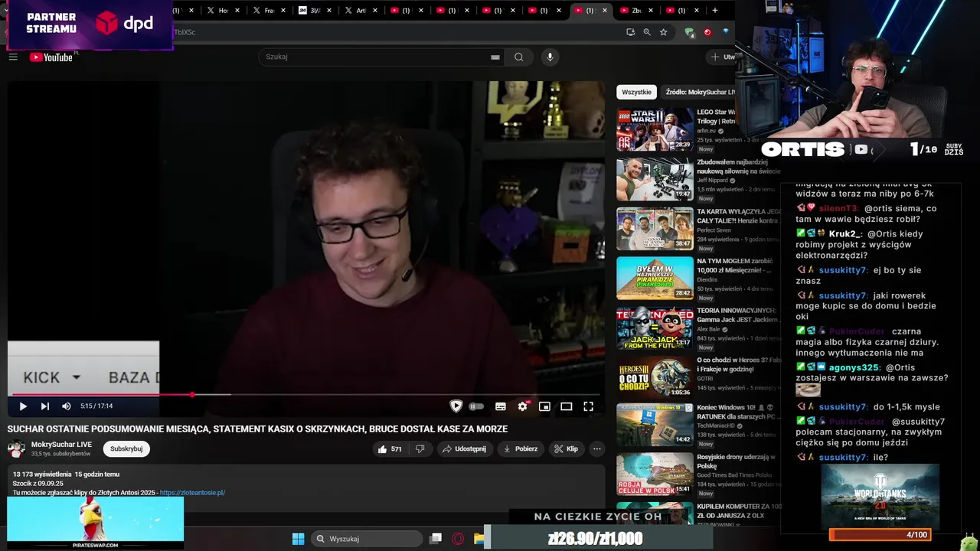Open Opera GX from the taskbar
Image resolution: width=980 pixels, height=551 pixels.
pyautogui.click(x=458, y=539)
